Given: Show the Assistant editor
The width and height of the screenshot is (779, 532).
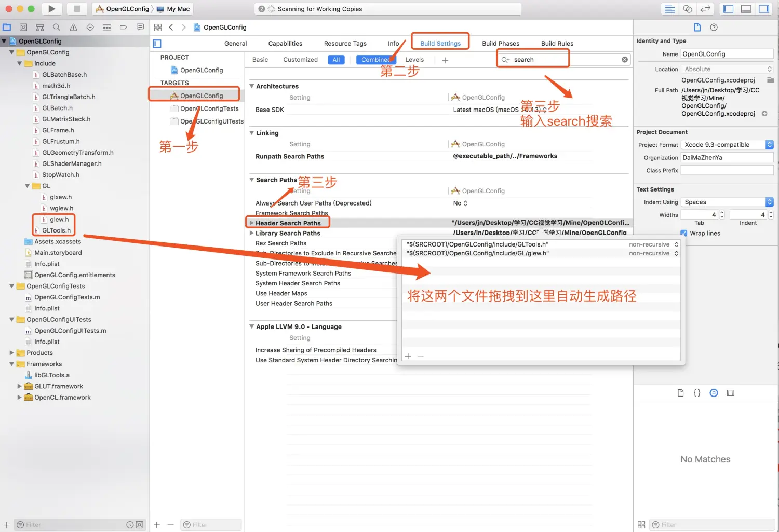Looking at the screenshot, I should click(x=688, y=9).
